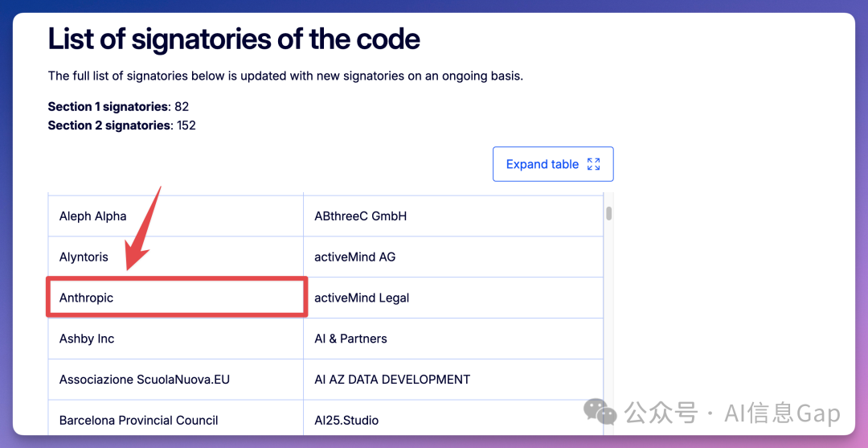
Task: Select the Aleph Alpha cell
Action: click(175, 216)
